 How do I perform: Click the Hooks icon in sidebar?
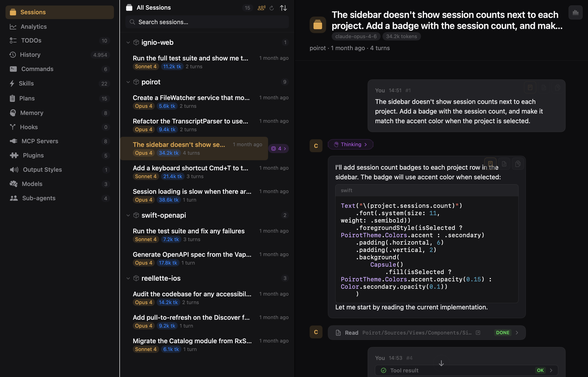tap(12, 127)
